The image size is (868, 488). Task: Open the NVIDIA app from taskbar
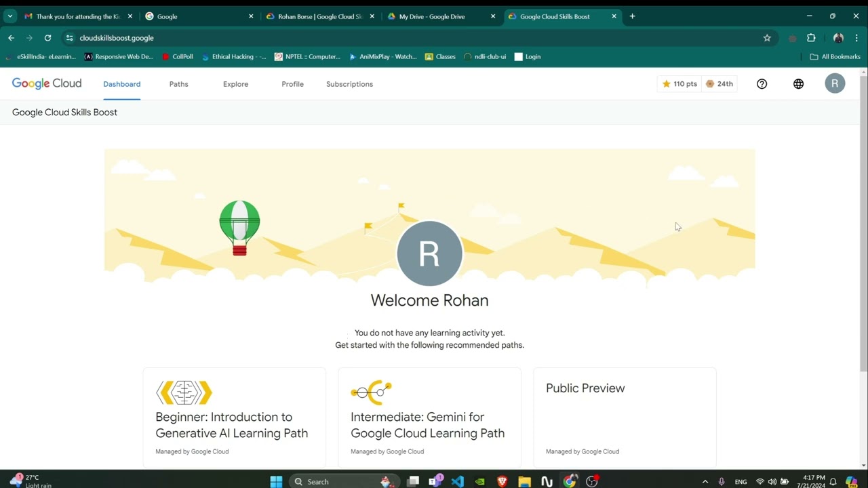(x=480, y=482)
